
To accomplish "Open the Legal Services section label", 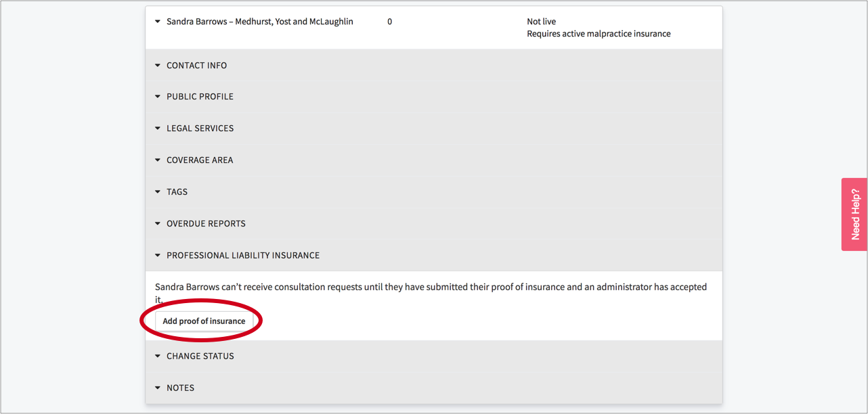I will click(x=200, y=129).
